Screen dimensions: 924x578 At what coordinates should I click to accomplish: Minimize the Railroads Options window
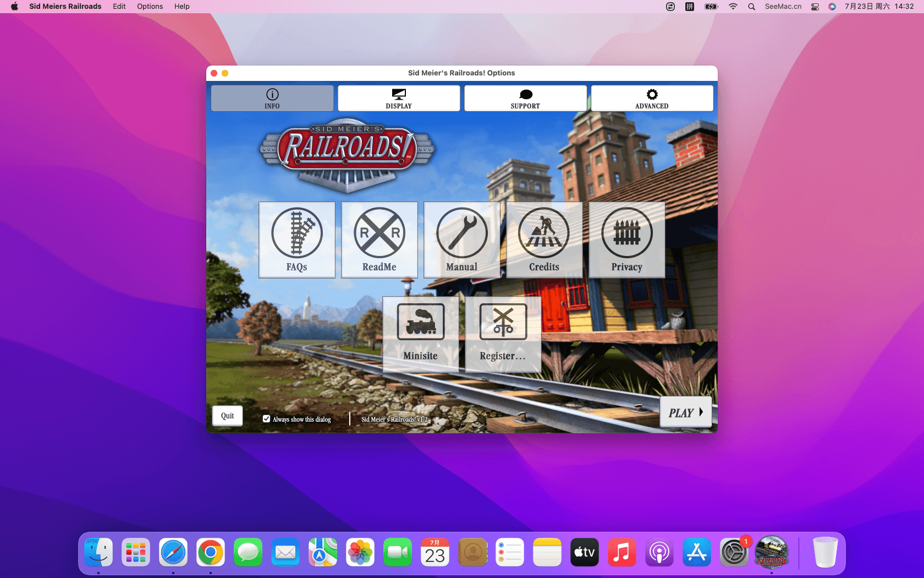click(225, 73)
